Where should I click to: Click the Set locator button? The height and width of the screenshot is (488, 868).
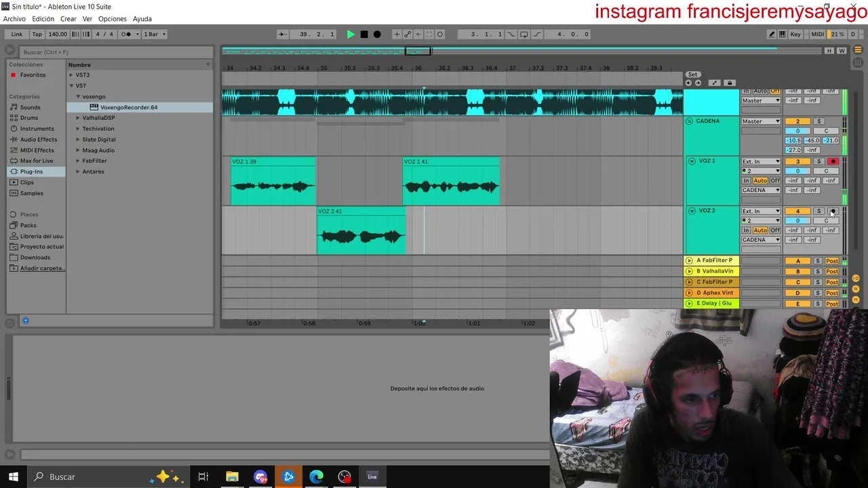coord(692,75)
